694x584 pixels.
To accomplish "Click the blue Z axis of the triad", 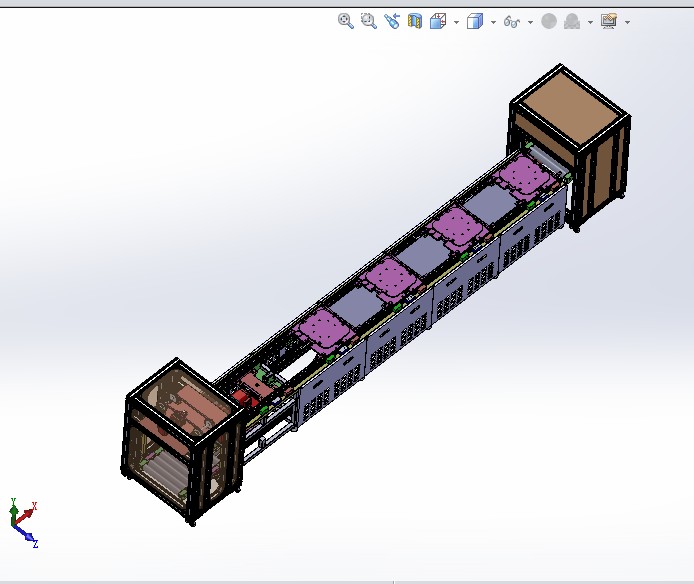I will [x=26, y=535].
